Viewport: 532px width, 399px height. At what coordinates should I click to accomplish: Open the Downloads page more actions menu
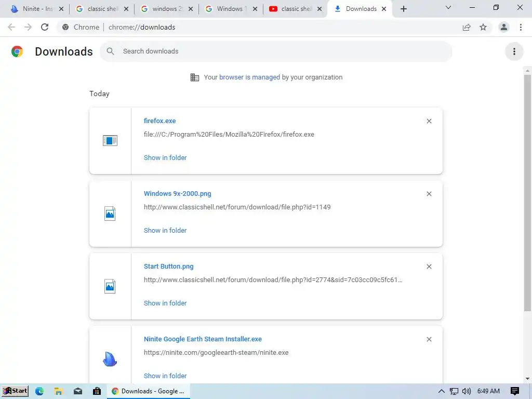click(514, 51)
